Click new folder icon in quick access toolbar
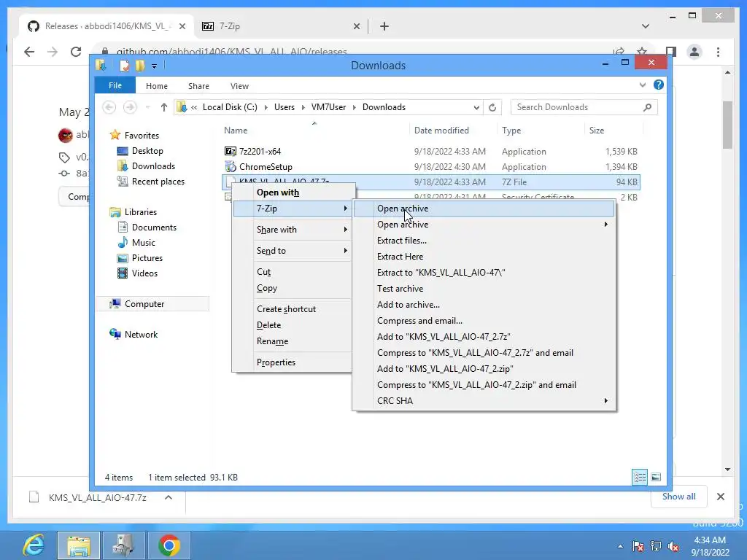This screenshot has width=747, height=560. [x=140, y=66]
